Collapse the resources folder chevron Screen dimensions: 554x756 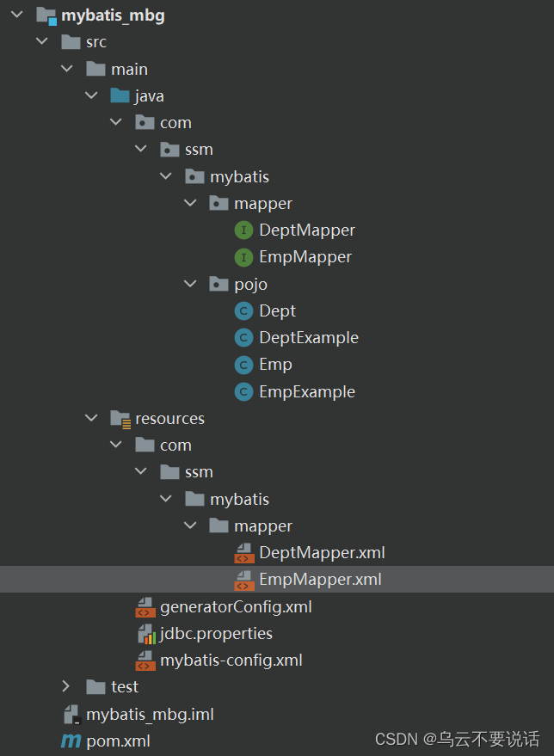coord(91,418)
